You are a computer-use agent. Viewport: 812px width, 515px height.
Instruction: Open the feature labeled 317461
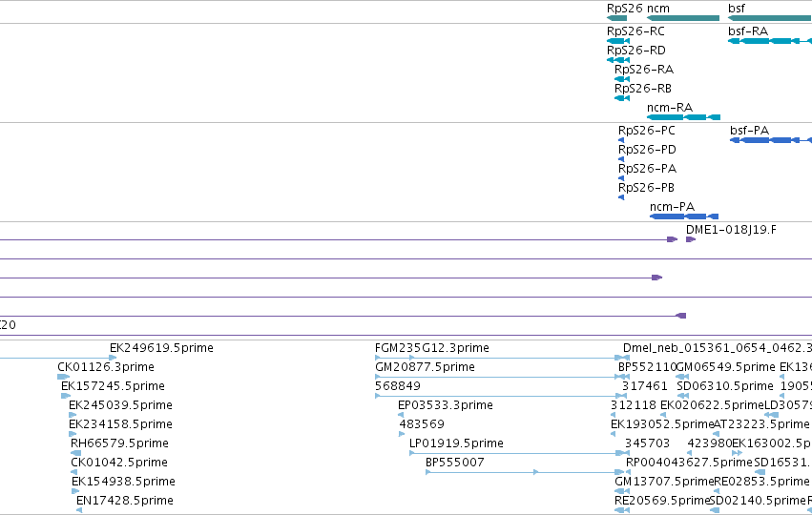pos(645,386)
